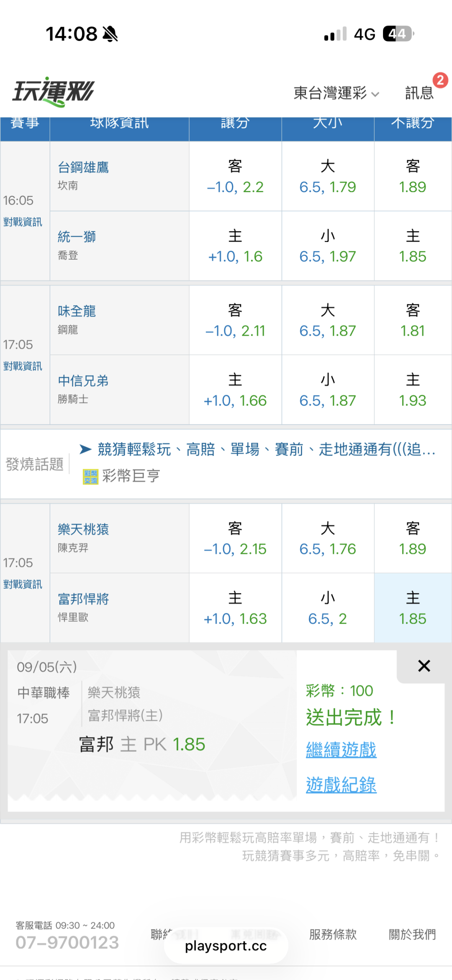Open 遊戲紀錄 link
This screenshot has height=980, width=452.
coord(341,785)
